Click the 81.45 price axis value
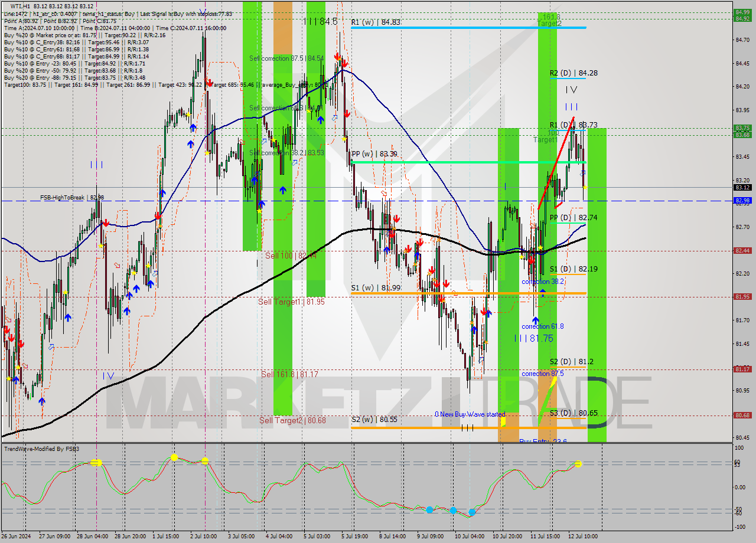 (742, 344)
